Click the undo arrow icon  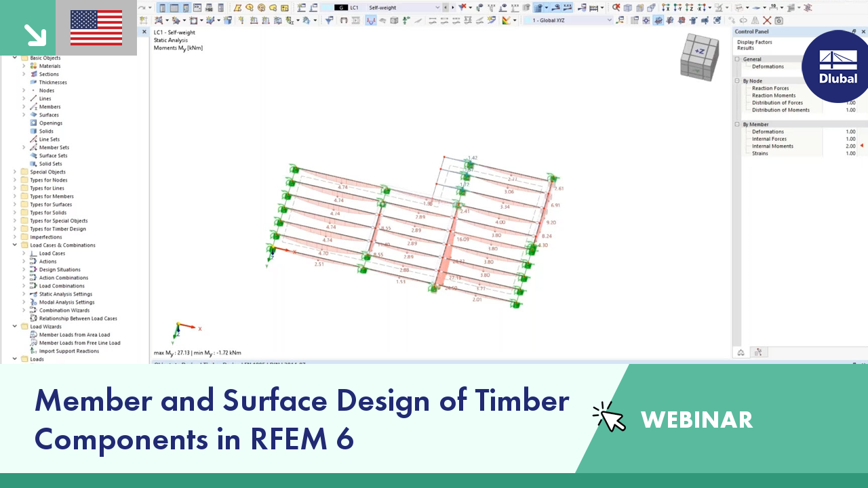141,7
